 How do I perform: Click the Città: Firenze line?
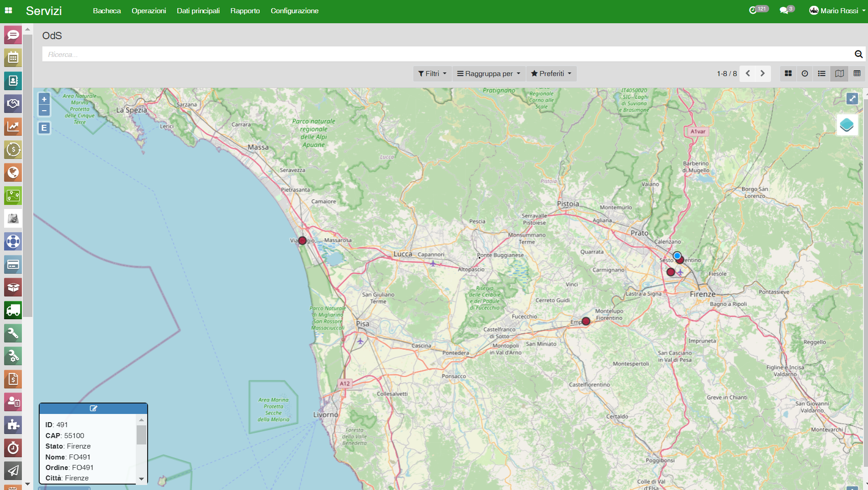pos(67,478)
